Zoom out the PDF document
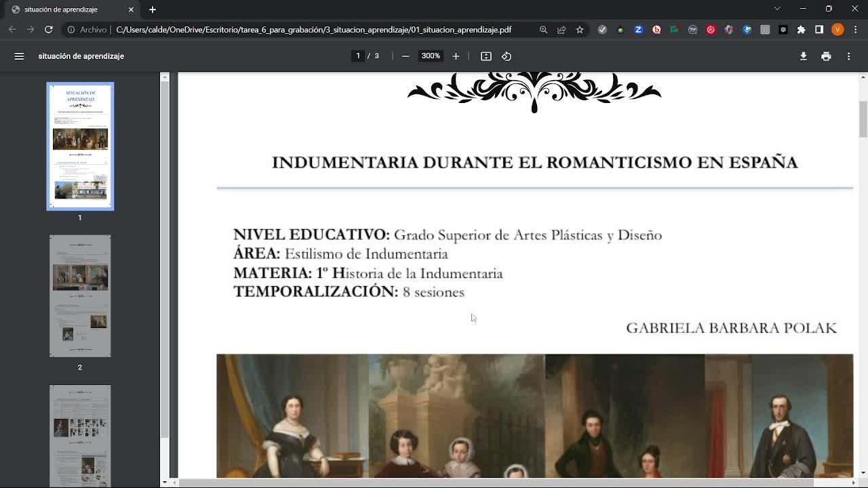Image resolution: width=868 pixels, height=488 pixels. [406, 56]
